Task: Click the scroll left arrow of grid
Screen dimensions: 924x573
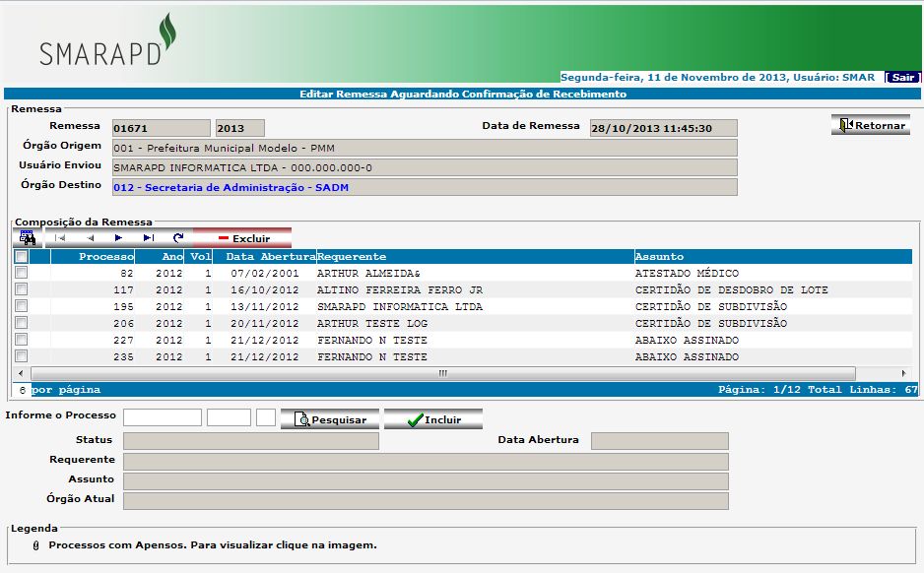Action: click(x=22, y=373)
